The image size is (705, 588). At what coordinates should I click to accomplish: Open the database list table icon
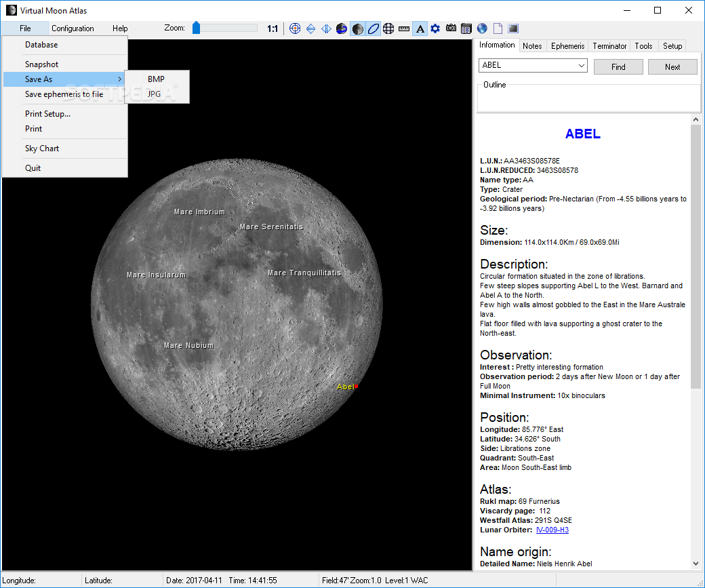tap(466, 28)
